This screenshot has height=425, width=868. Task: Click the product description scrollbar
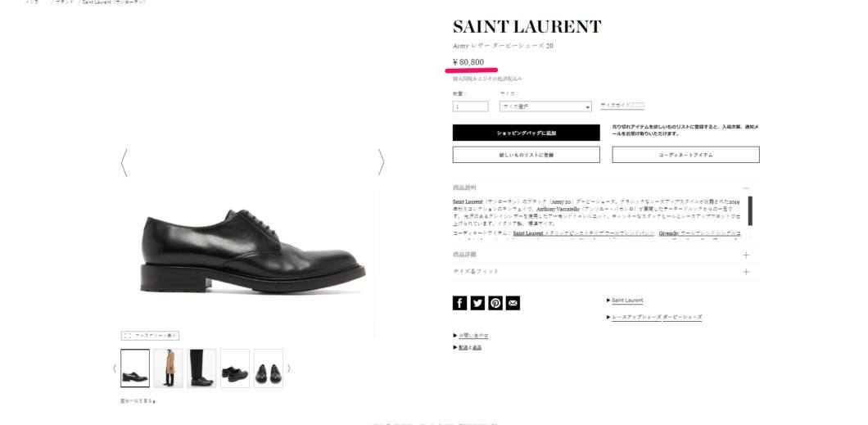750,210
